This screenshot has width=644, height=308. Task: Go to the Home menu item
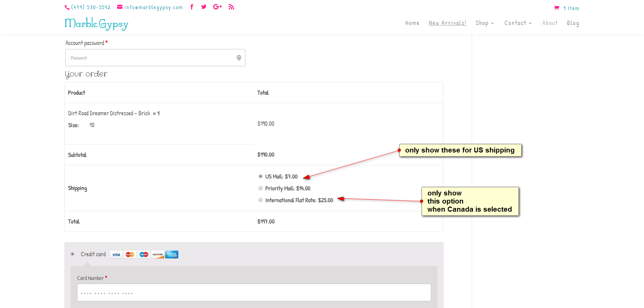412,23
